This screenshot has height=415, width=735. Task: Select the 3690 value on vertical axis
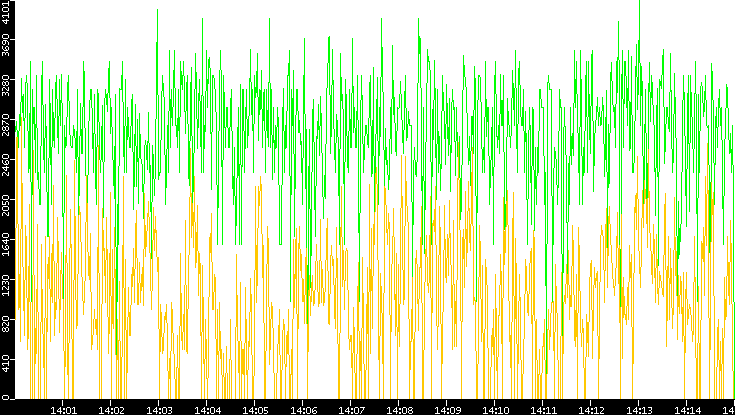point(6,47)
